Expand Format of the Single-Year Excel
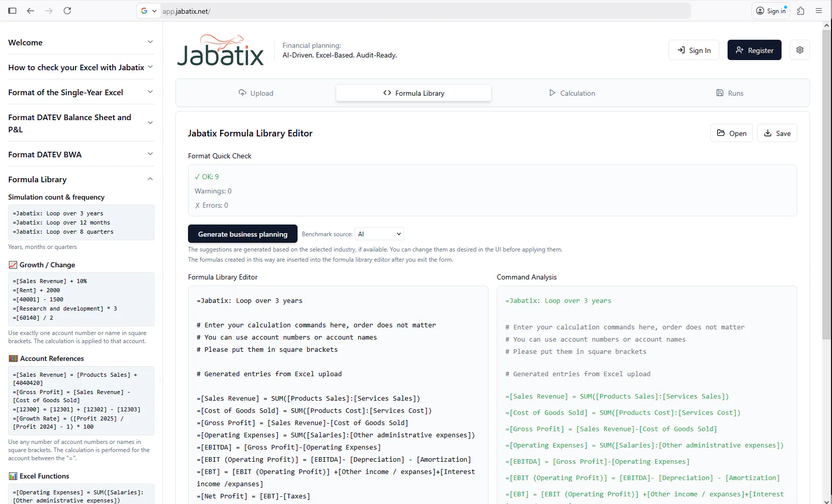832x504 pixels. click(81, 92)
